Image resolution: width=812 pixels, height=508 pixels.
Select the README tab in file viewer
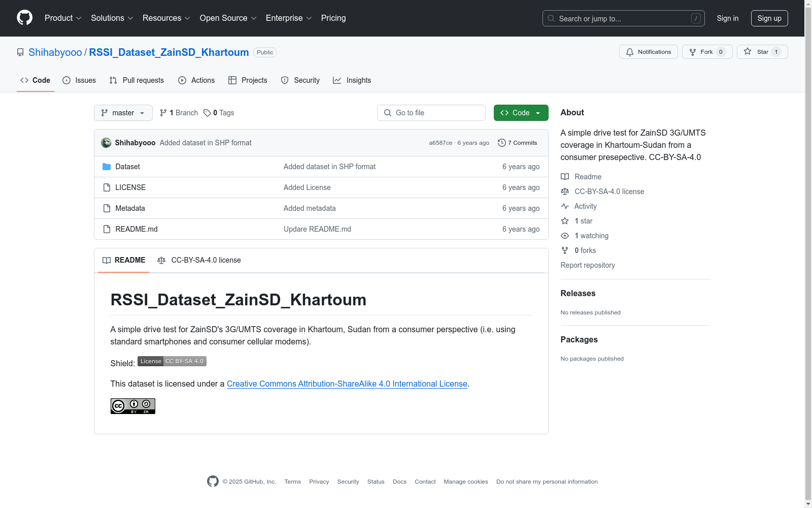(124, 260)
